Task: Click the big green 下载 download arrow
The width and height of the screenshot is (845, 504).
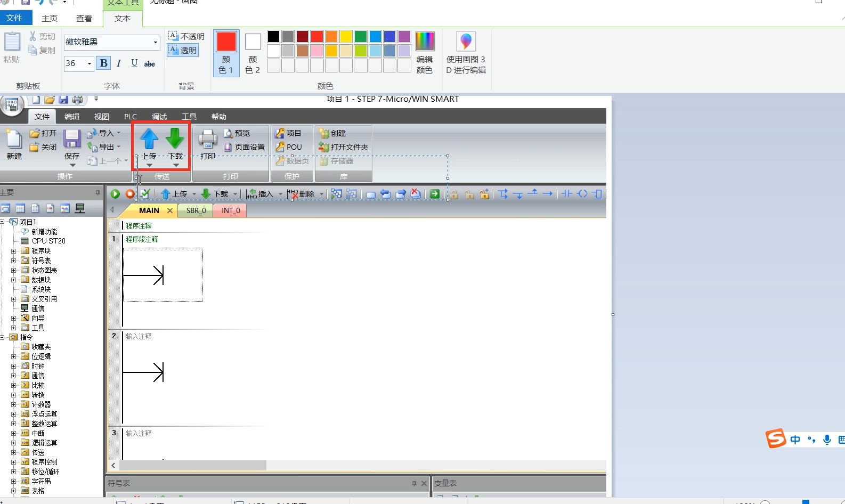Action: (x=175, y=139)
